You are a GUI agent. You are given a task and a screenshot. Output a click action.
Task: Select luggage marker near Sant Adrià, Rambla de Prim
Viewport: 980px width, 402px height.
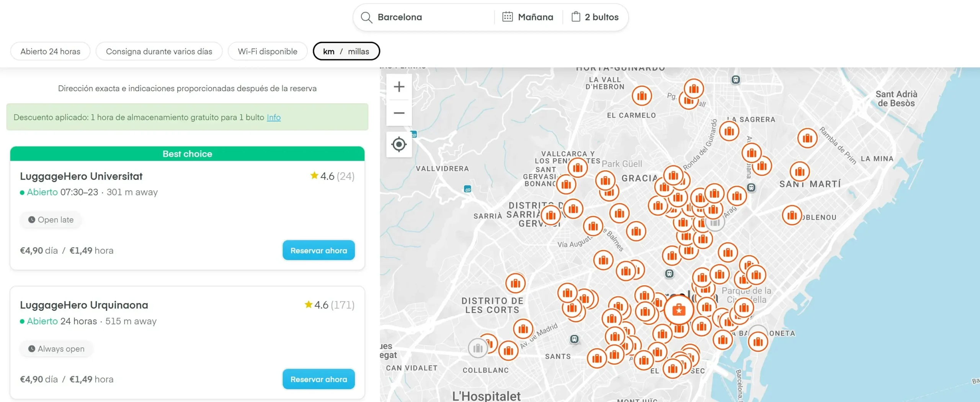[x=807, y=138]
